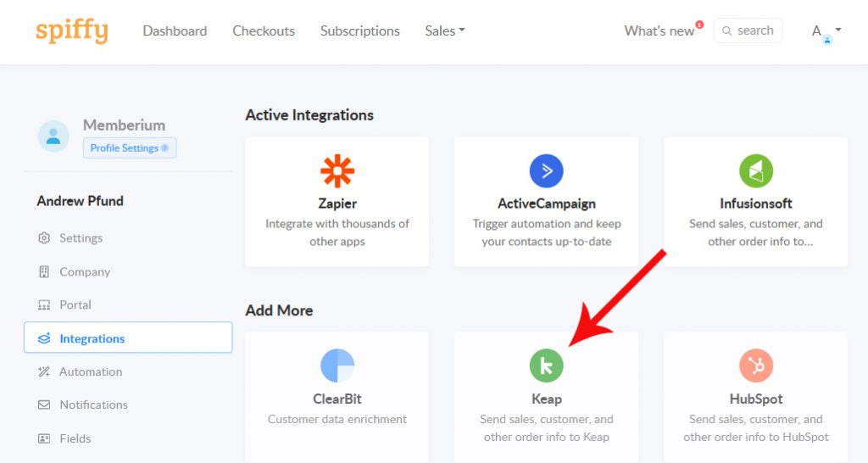
Task: Click the Profile Settings button
Action: coord(130,148)
